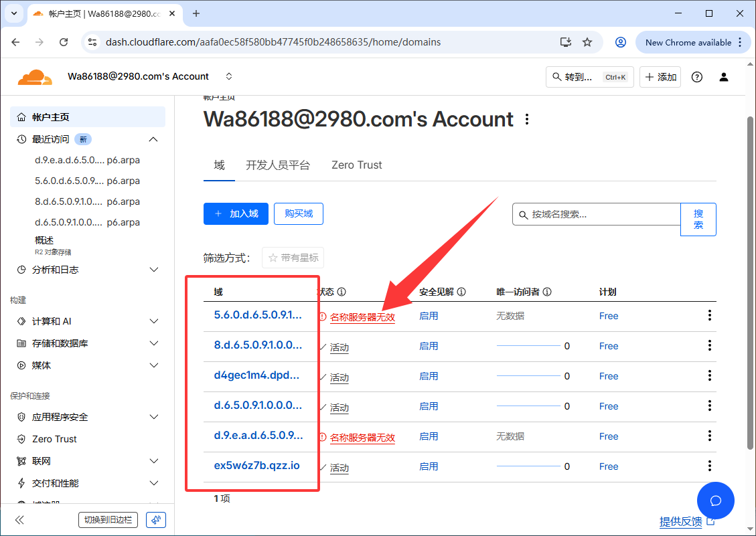Open the account switcher dropdown arrows
756x536 pixels.
(x=229, y=76)
